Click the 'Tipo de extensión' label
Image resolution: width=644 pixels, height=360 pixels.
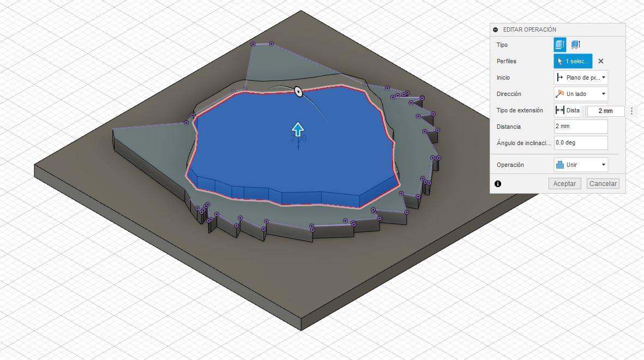(x=520, y=110)
